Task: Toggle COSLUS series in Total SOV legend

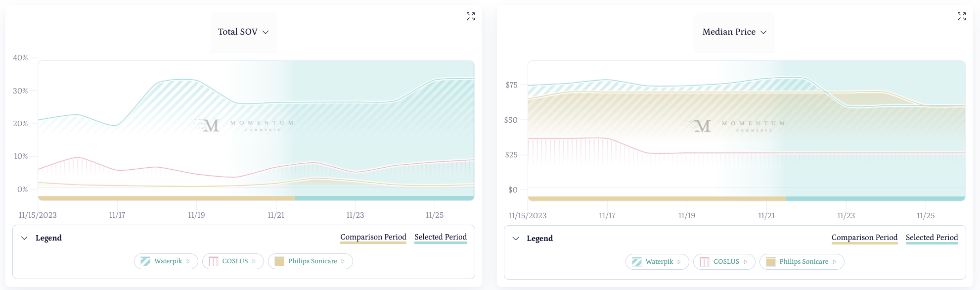Action: click(x=235, y=261)
